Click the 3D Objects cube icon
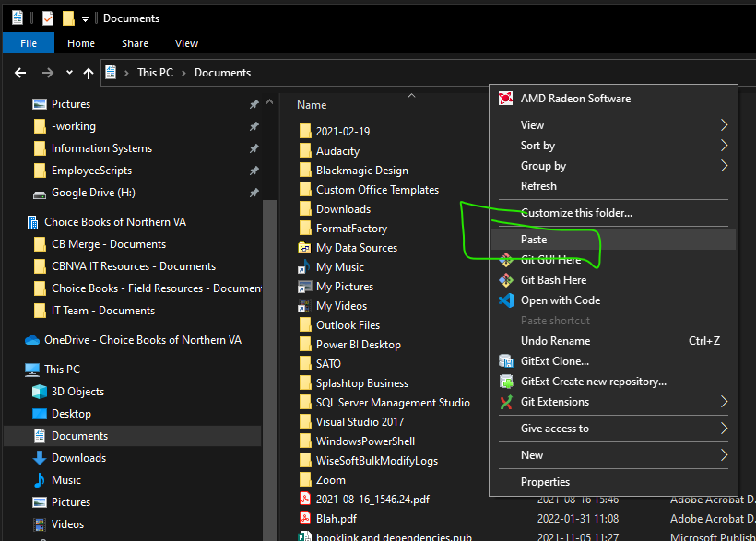The image size is (756, 541). [39, 392]
